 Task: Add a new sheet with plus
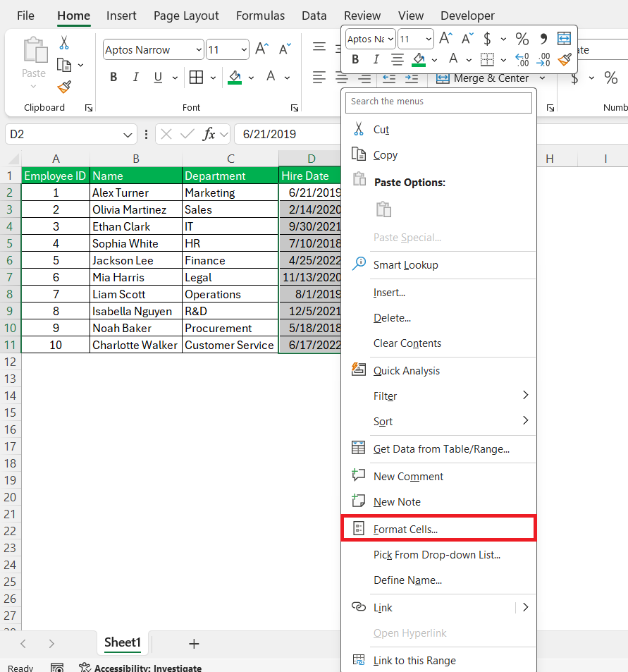(x=194, y=643)
